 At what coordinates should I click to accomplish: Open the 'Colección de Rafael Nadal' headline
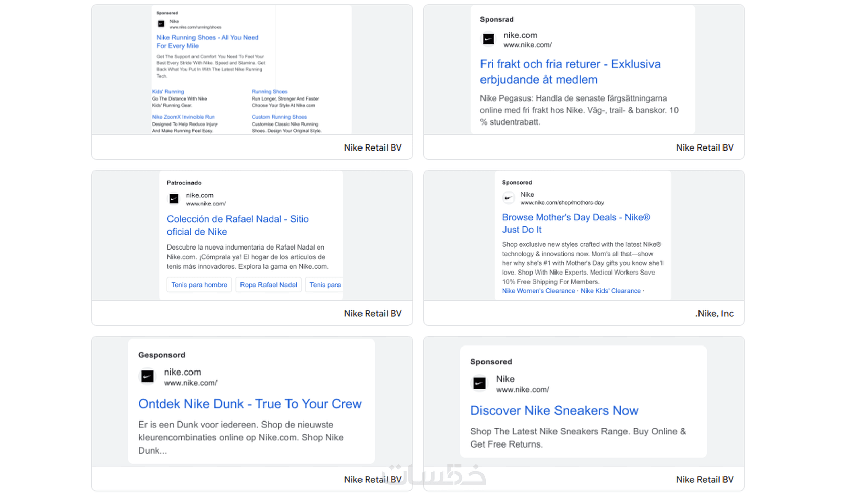click(238, 225)
